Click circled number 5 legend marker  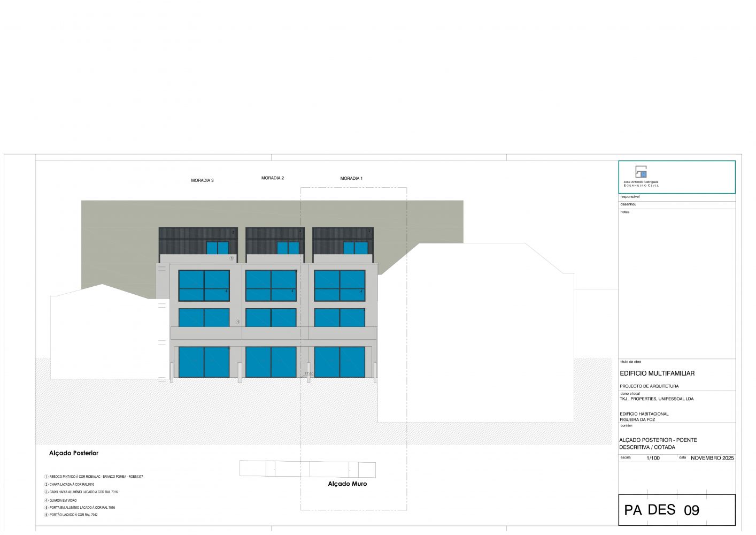click(x=47, y=507)
